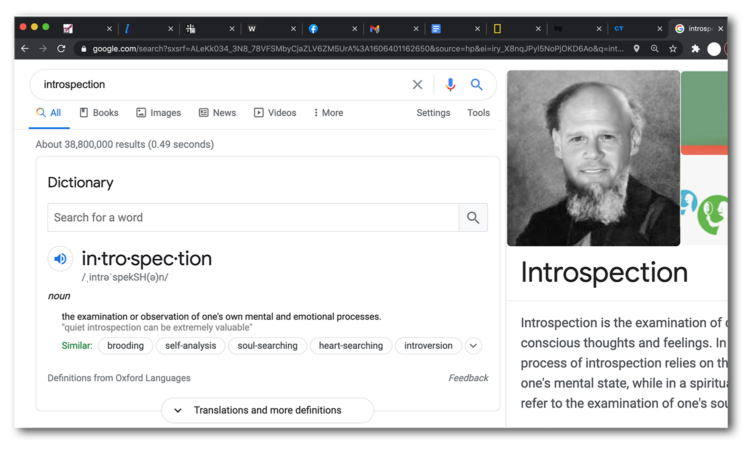750x455 pixels.
Task: Play the introspection pronunciation audio
Action: tap(60, 259)
